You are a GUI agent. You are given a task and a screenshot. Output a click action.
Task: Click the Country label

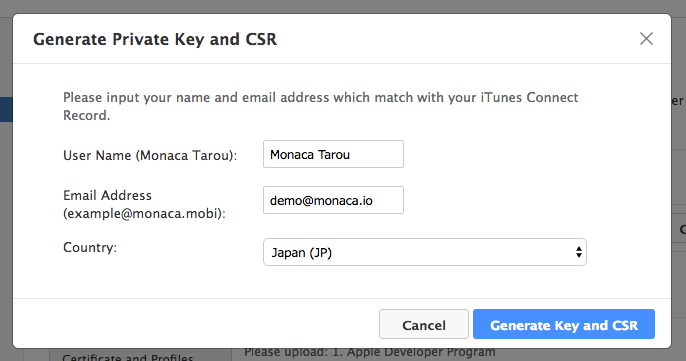point(90,247)
